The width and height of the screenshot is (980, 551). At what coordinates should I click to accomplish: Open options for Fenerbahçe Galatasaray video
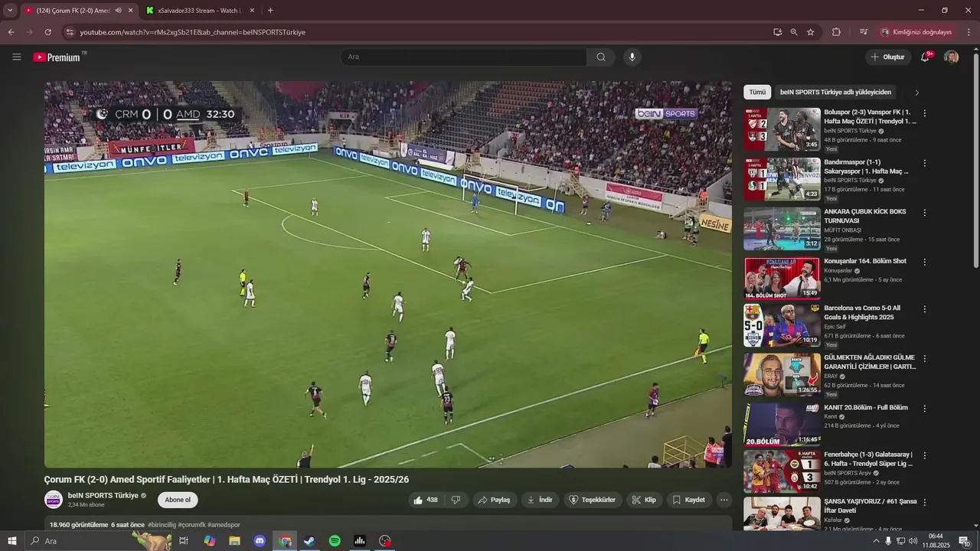[x=924, y=455]
